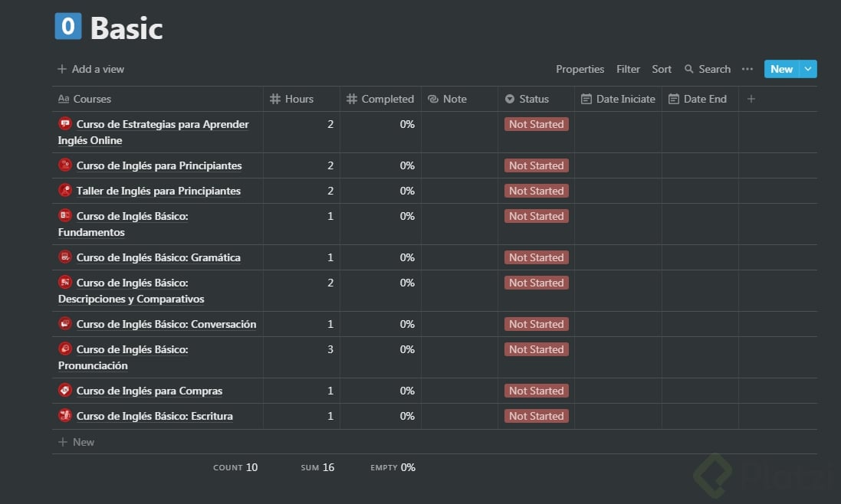The image size is (841, 504).
Task: Open the three-dots more options menu
Action: pyautogui.click(x=747, y=69)
